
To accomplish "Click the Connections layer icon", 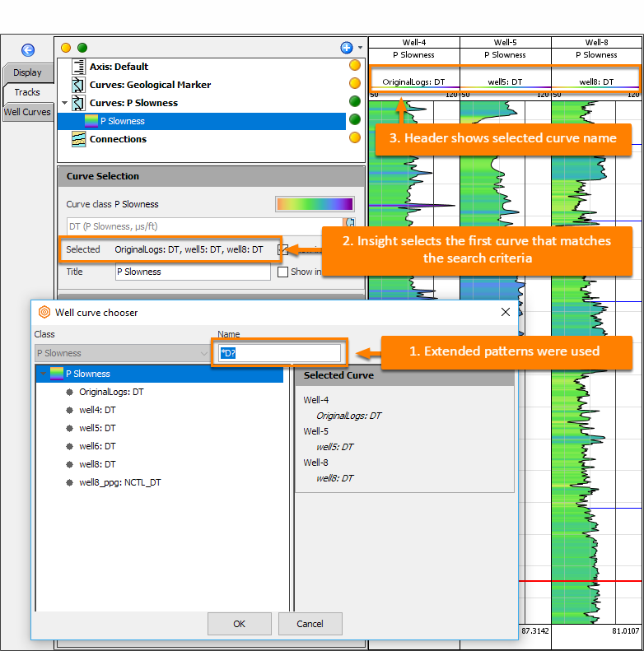I will (78, 139).
